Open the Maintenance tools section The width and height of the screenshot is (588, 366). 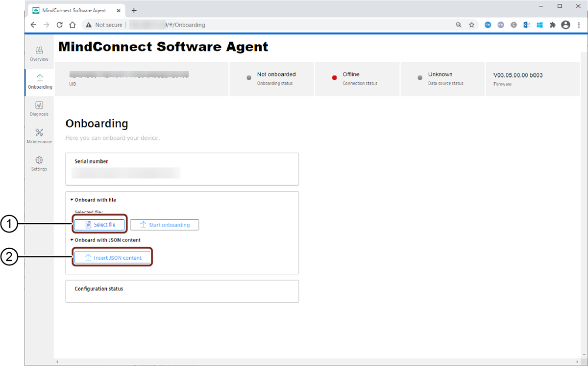click(x=39, y=136)
